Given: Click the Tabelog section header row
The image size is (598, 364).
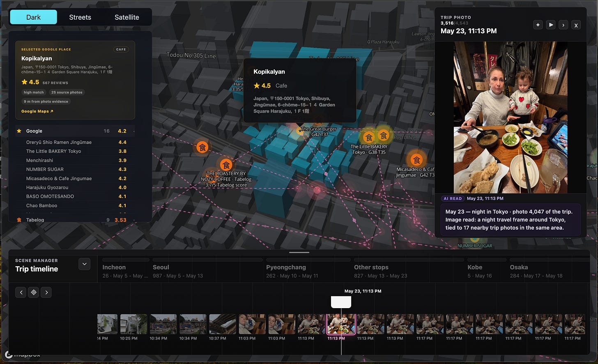Looking at the screenshot, I should point(75,220).
